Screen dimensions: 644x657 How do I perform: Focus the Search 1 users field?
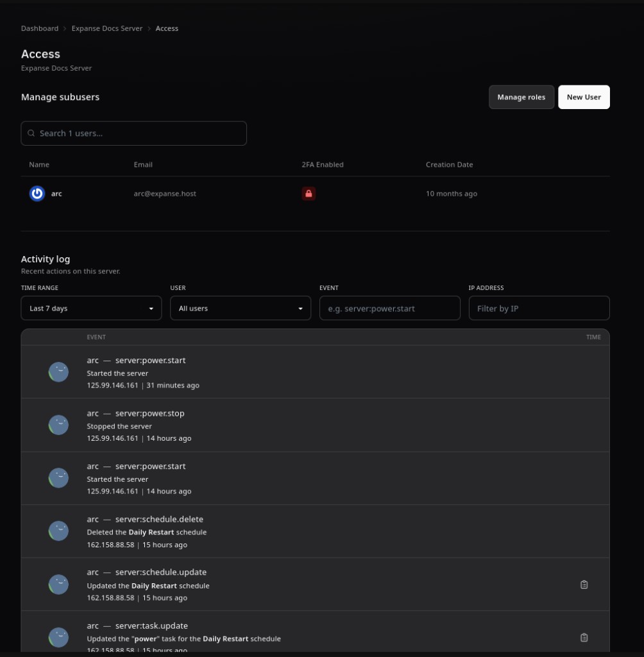[133, 133]
